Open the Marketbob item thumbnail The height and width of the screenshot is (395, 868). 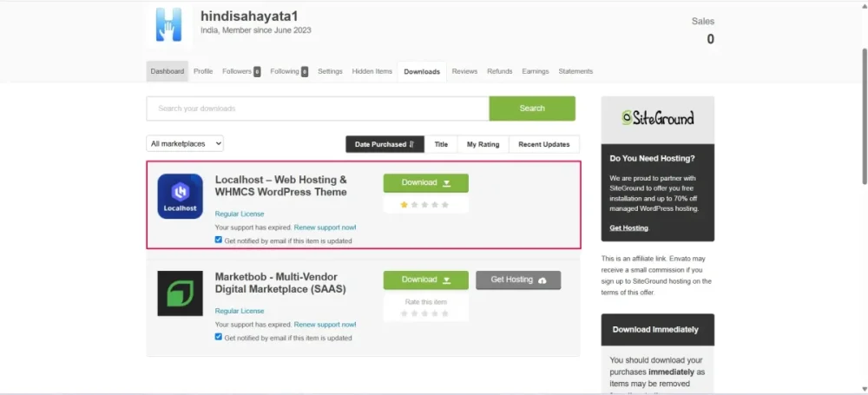coord(180,293)
